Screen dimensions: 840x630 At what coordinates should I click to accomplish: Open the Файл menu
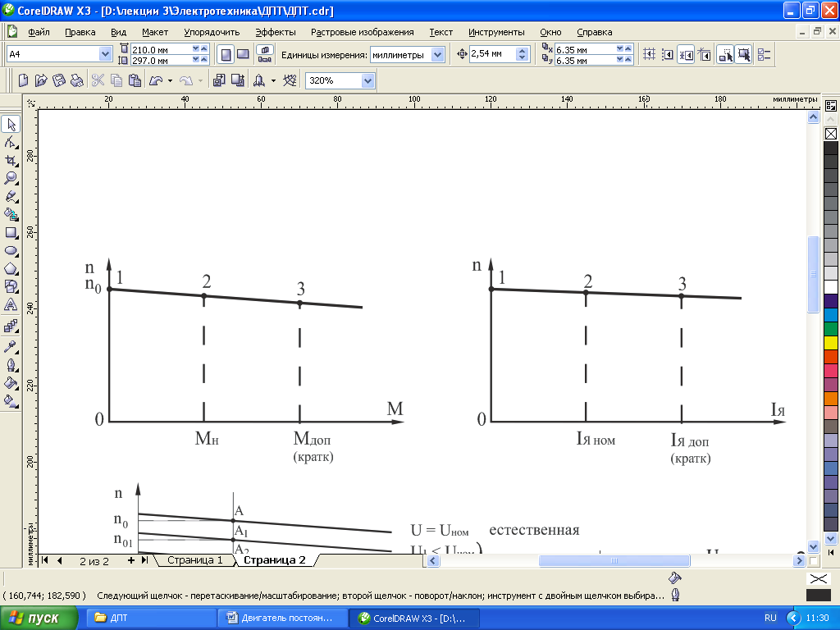(x=39, y=32)
